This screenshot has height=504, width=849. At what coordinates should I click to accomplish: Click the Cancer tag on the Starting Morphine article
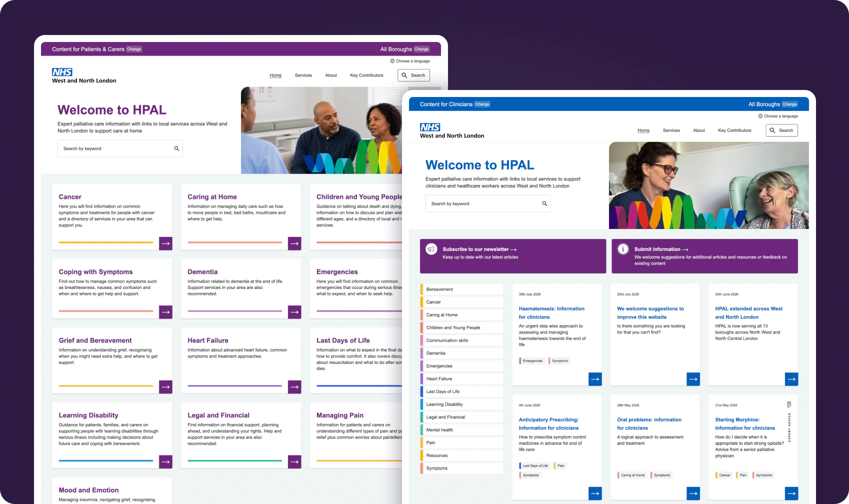pyautogui.click(x=724, y=475)
